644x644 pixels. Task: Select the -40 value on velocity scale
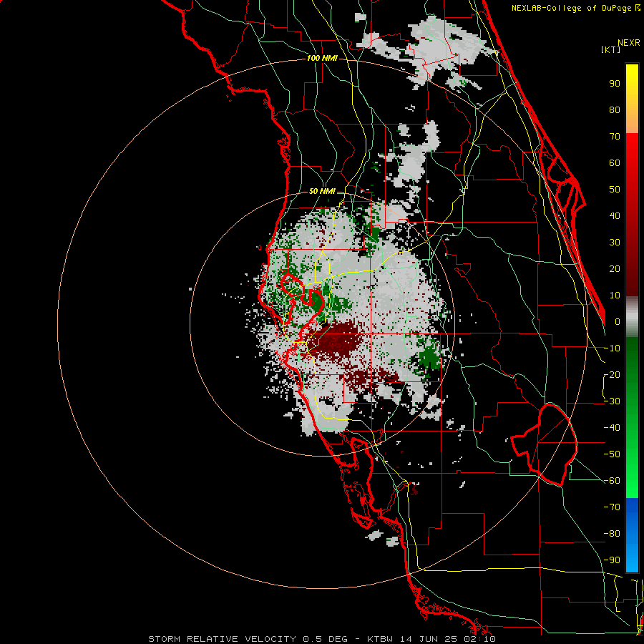612,428
